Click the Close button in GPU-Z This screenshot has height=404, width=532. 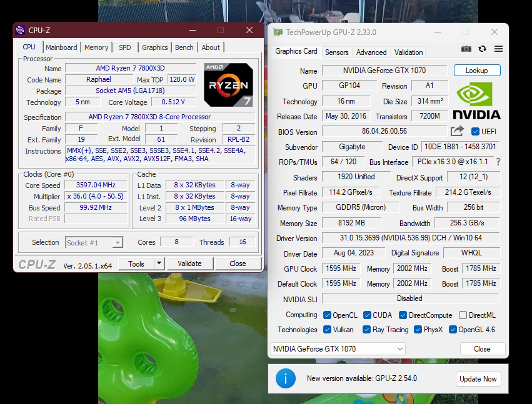(482, 349)
